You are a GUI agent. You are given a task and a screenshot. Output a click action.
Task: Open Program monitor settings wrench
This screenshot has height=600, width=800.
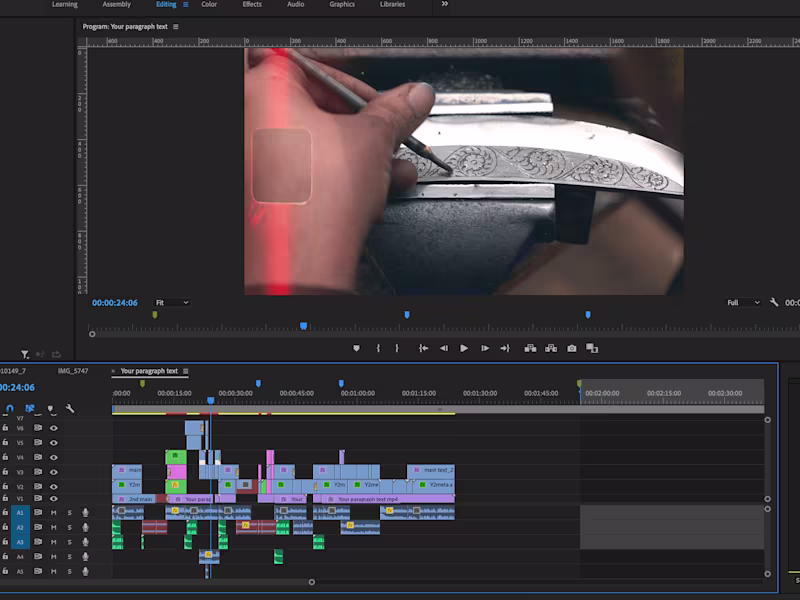click(x=774, y=302)
